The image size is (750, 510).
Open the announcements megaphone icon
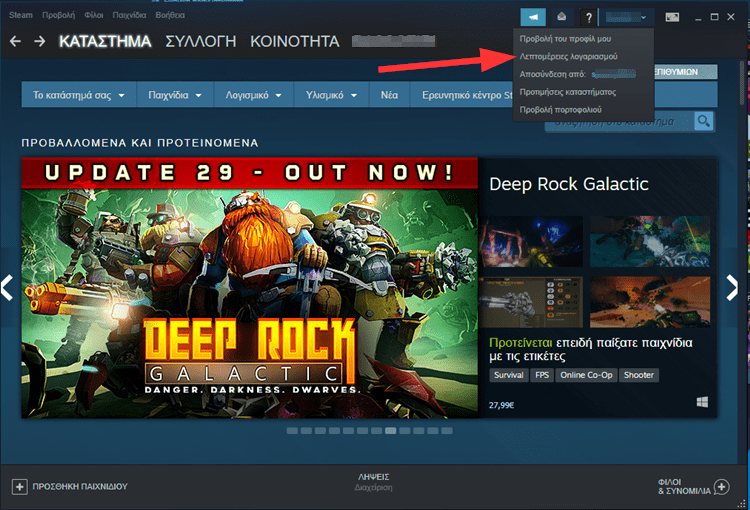pos(533,18)
